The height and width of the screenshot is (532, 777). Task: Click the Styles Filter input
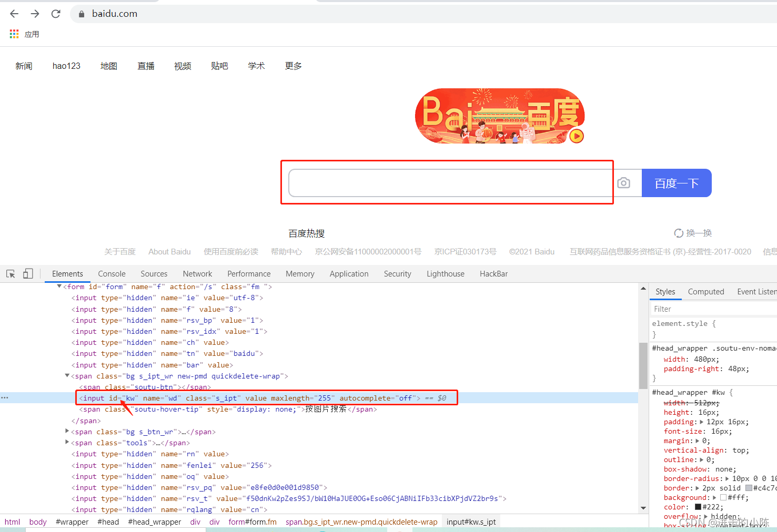(714, 309)
